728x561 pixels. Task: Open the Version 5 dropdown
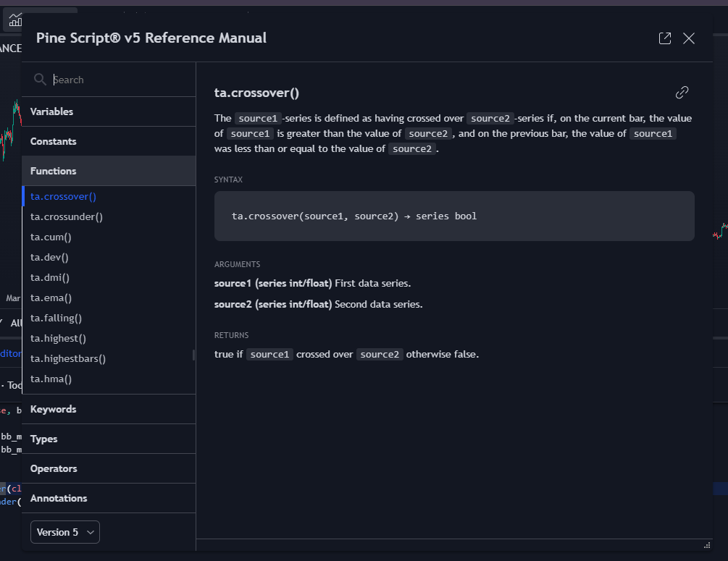[64, 532]
